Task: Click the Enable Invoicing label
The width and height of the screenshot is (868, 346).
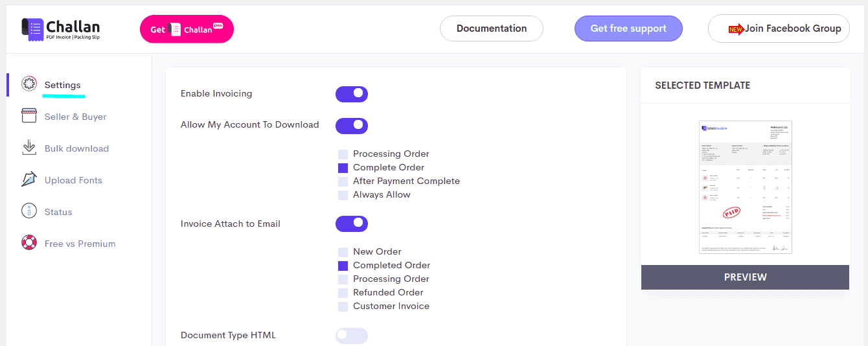Action: point(216,93)
